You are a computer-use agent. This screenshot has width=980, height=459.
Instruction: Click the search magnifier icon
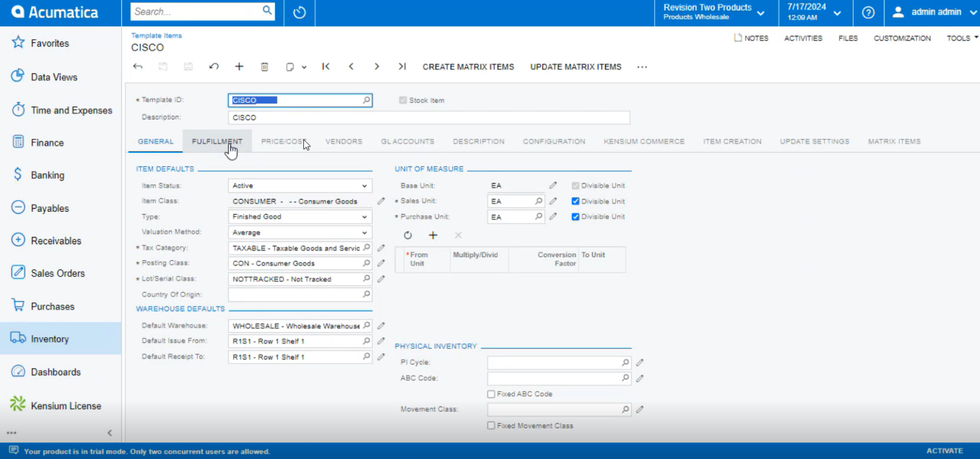(x=267, y=10)
